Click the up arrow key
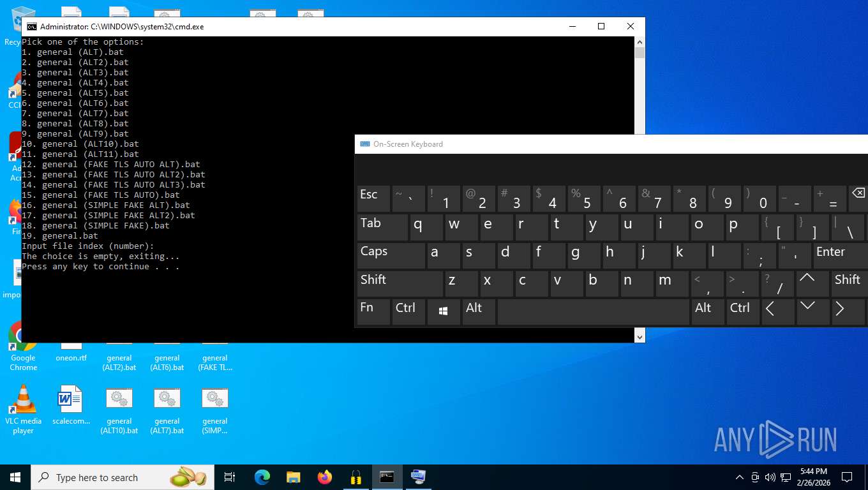868x490 pixels. [812, 284]
